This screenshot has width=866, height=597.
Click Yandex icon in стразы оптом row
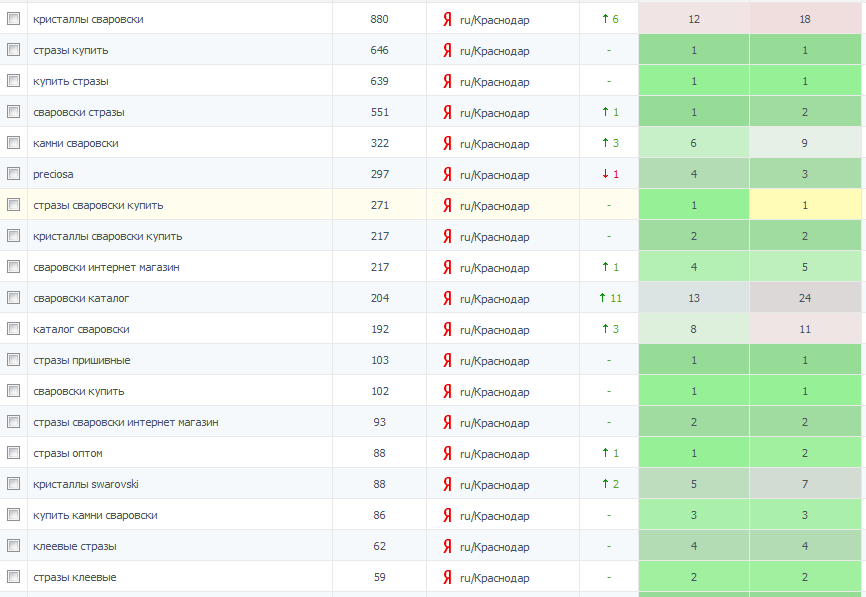447,453
